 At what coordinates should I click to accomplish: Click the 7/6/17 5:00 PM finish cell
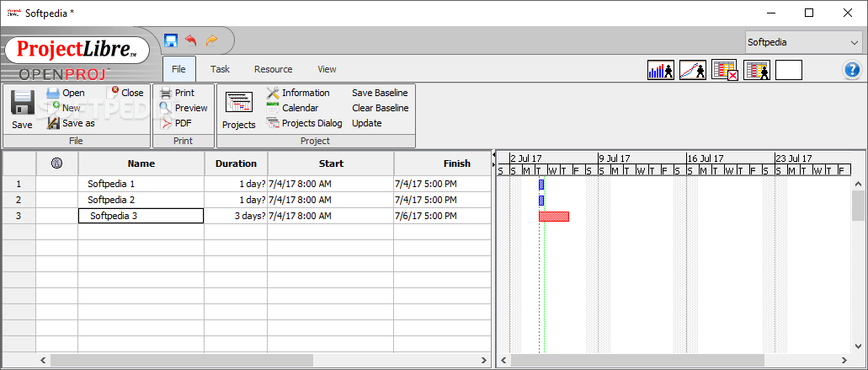(442, 216)
